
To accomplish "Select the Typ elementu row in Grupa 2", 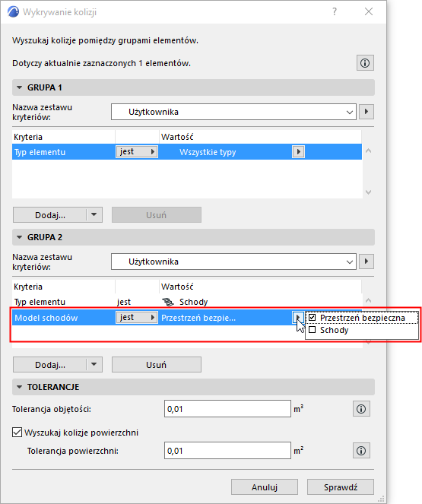I will [x=187, y=302].
